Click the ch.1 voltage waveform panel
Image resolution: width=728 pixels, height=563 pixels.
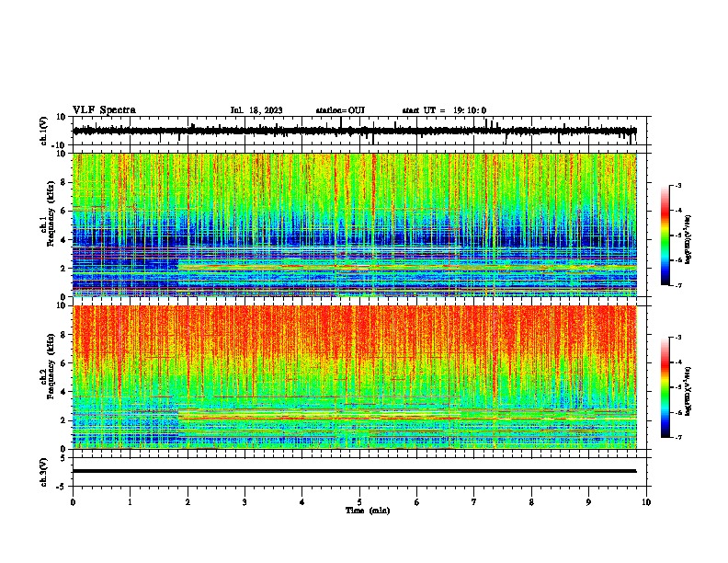[x=361, y=131]
